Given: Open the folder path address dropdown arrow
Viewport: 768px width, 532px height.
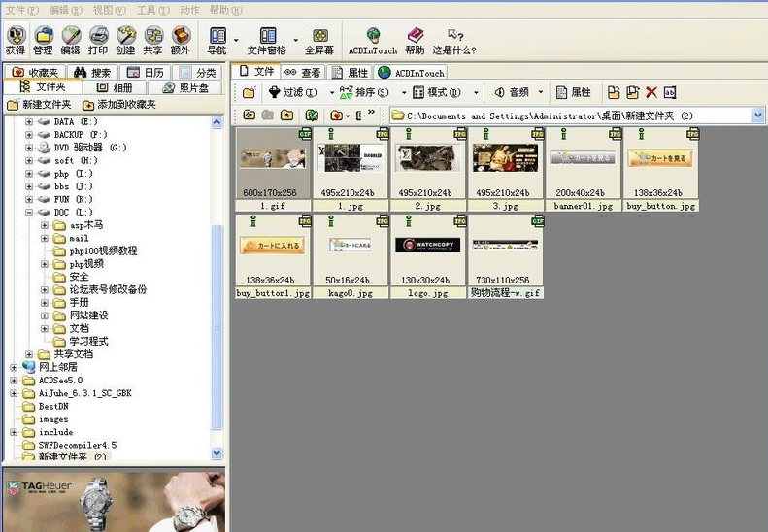Looking at the screenshot, I should coord(758,116).
